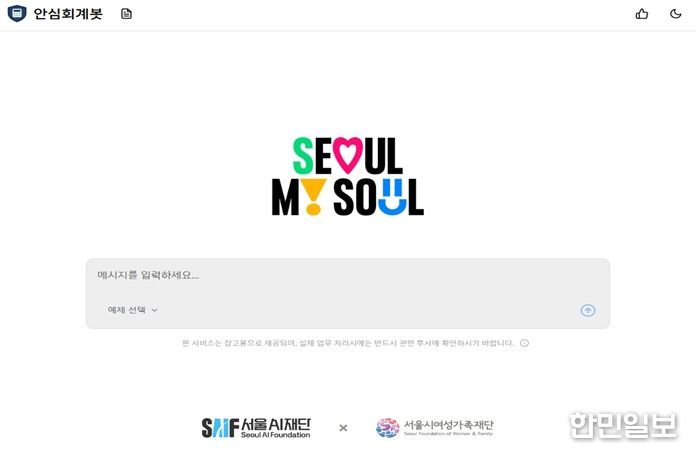Expand the chevron next to 예제 선택
Screen dimensions: 696x456
(x=154, y=310)
